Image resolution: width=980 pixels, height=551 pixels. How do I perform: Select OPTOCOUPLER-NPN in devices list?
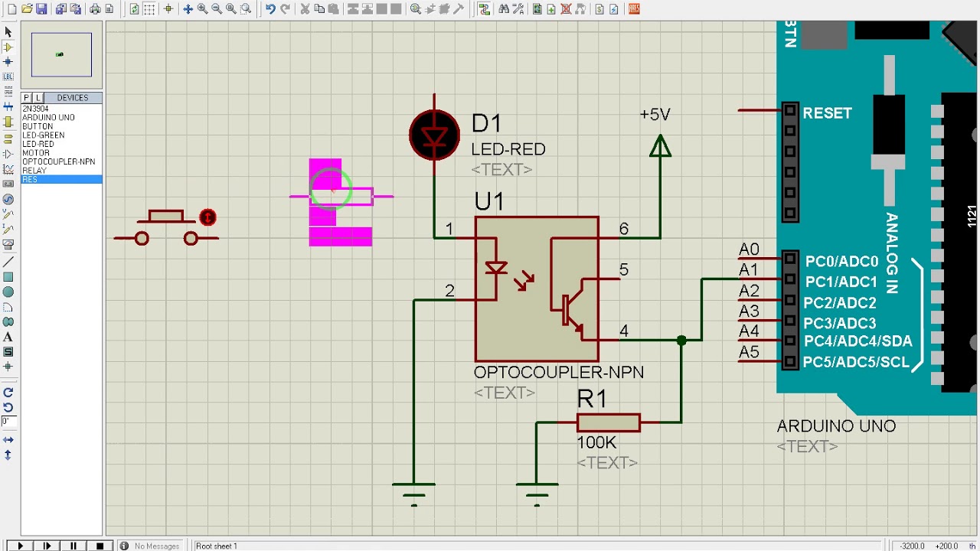[59, 161]
